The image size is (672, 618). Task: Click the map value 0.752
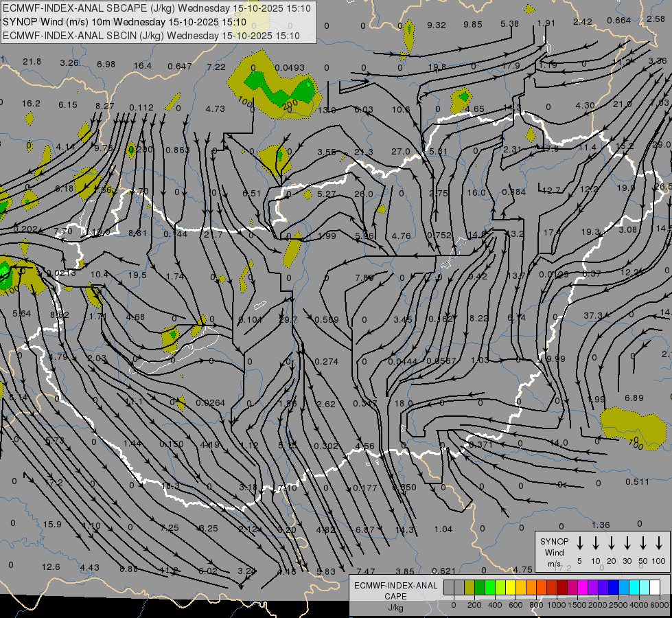coord(439,236)
